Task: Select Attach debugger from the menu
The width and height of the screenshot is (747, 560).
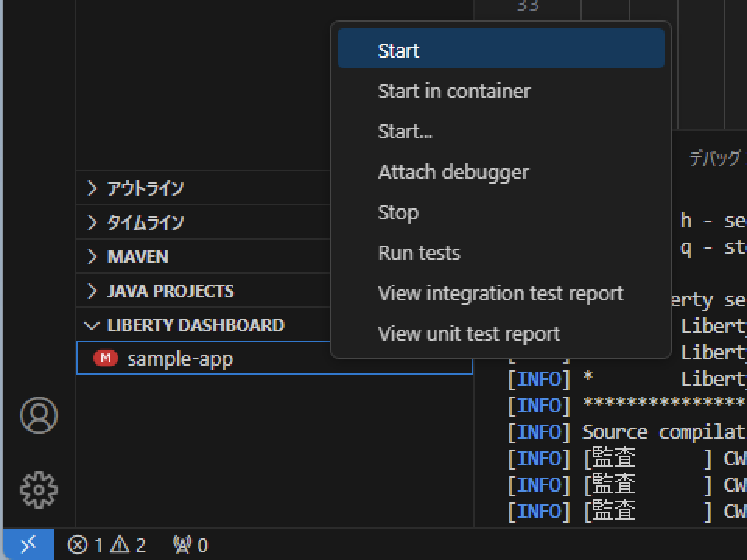Action: tap(453, 172)
